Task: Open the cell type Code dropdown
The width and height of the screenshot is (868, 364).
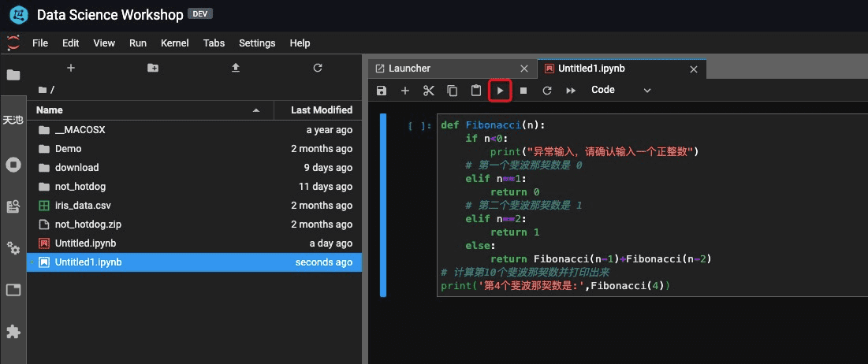Action: click(x=621, y=90)
